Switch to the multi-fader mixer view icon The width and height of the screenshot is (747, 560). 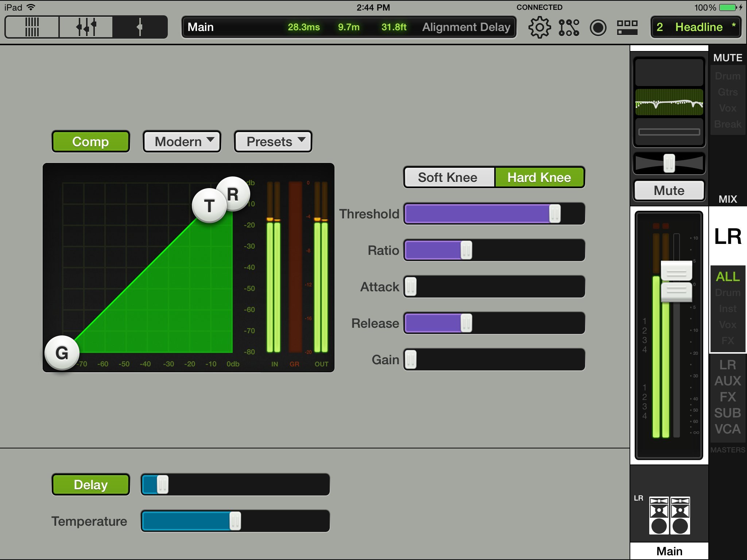86,27
